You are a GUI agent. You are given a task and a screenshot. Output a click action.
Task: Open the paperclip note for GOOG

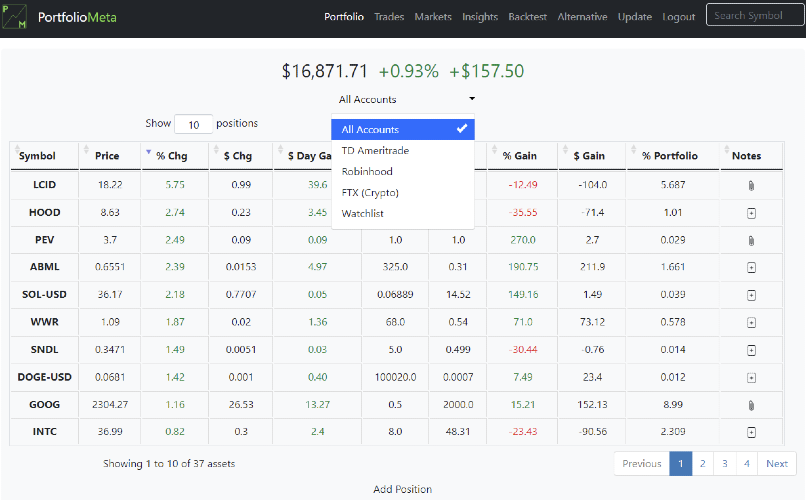pos(751,405)
